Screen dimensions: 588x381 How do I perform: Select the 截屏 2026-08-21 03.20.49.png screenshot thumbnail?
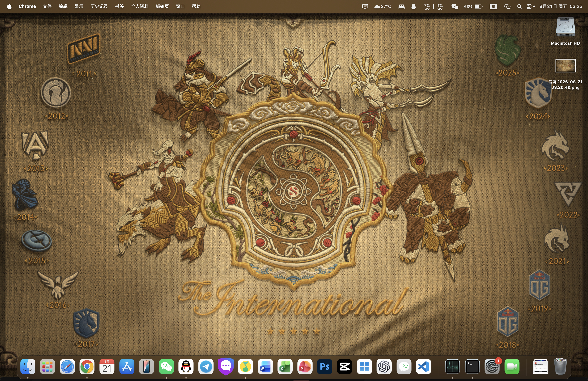(565, 66)
